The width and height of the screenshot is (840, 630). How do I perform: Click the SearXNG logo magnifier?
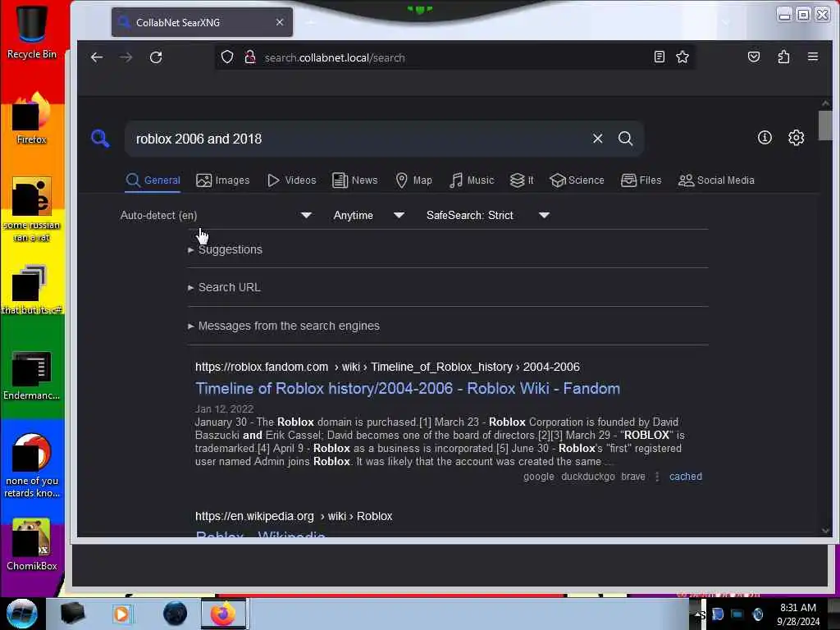click(x=100, y=138)
